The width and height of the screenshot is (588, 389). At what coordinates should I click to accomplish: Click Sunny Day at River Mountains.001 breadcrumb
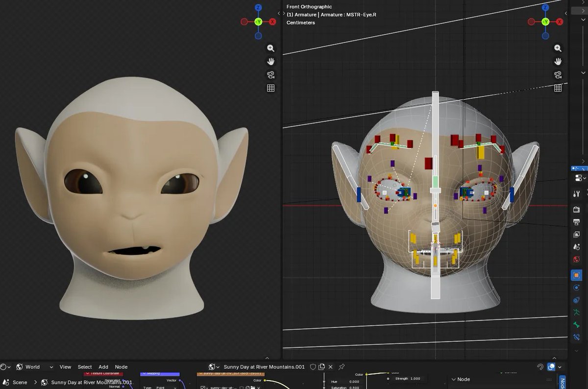[x=92, y=382]
